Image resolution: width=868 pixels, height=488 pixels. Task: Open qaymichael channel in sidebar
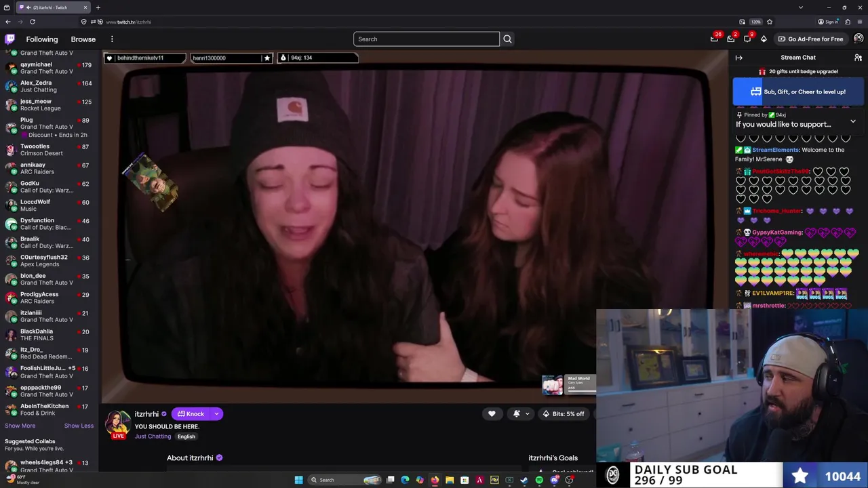(47, 68)
